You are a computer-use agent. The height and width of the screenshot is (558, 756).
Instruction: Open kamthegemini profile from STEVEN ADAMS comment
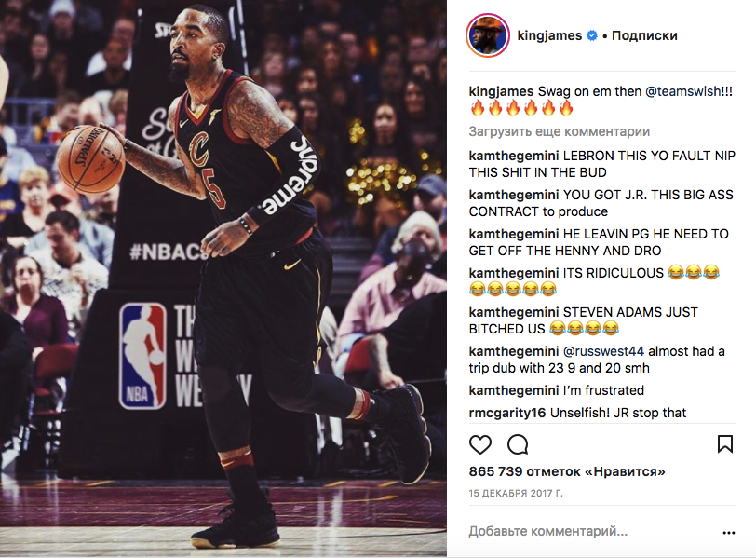[x=514, y=312]
